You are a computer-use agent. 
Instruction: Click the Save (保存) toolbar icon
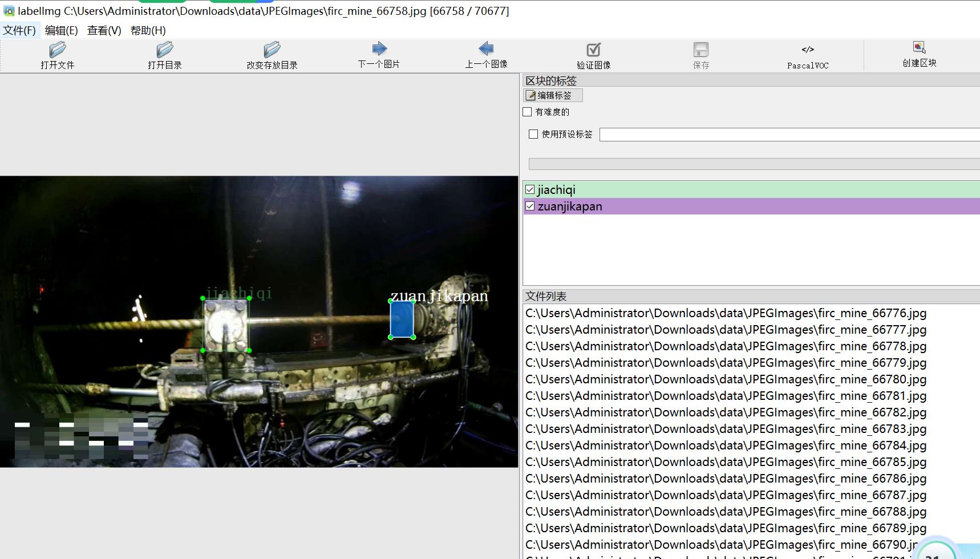[700, 50]
